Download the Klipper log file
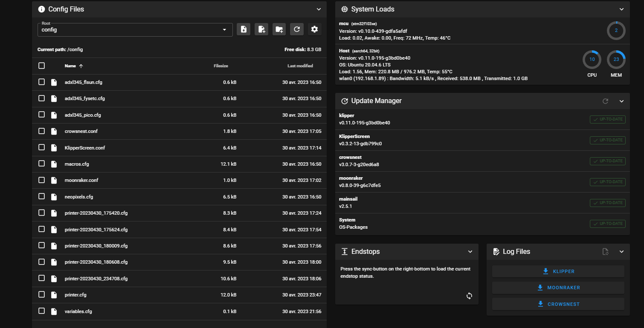The width and height of the screenshot is (644, 328). (x=558, y=271)
